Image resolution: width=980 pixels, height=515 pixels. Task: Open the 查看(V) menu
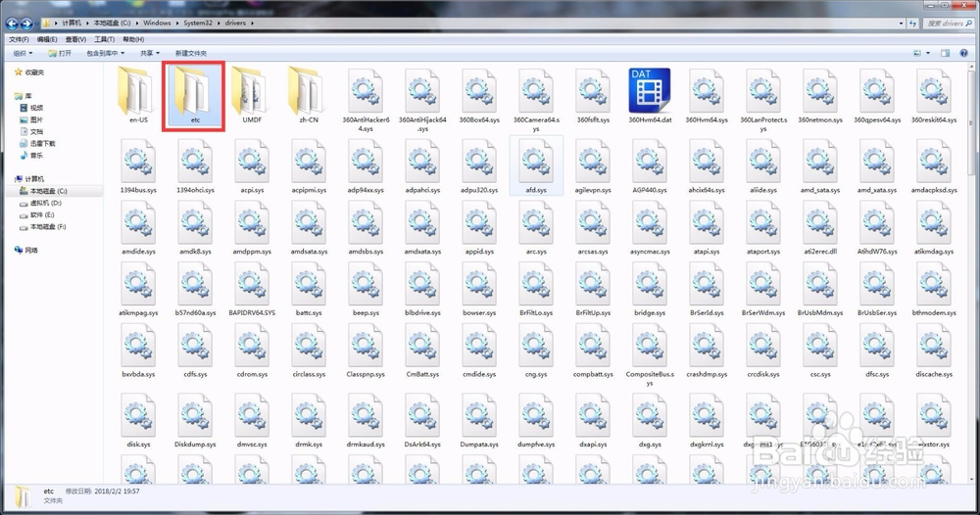[75, 39]
